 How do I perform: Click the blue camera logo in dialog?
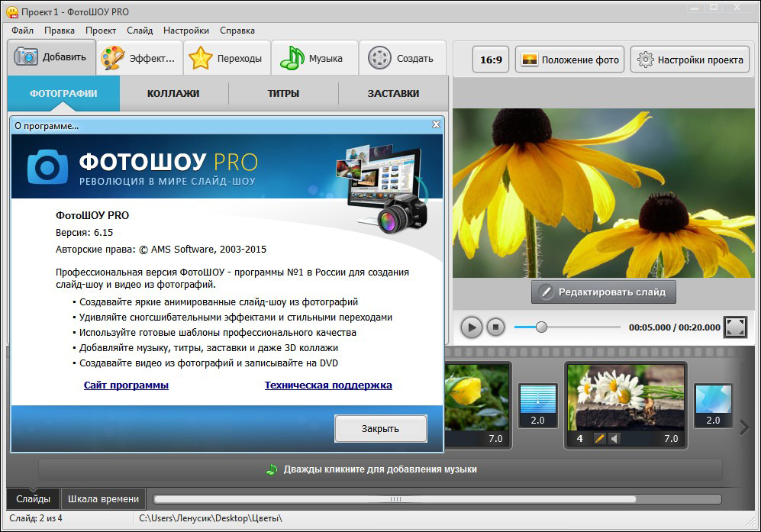point(47,167)
